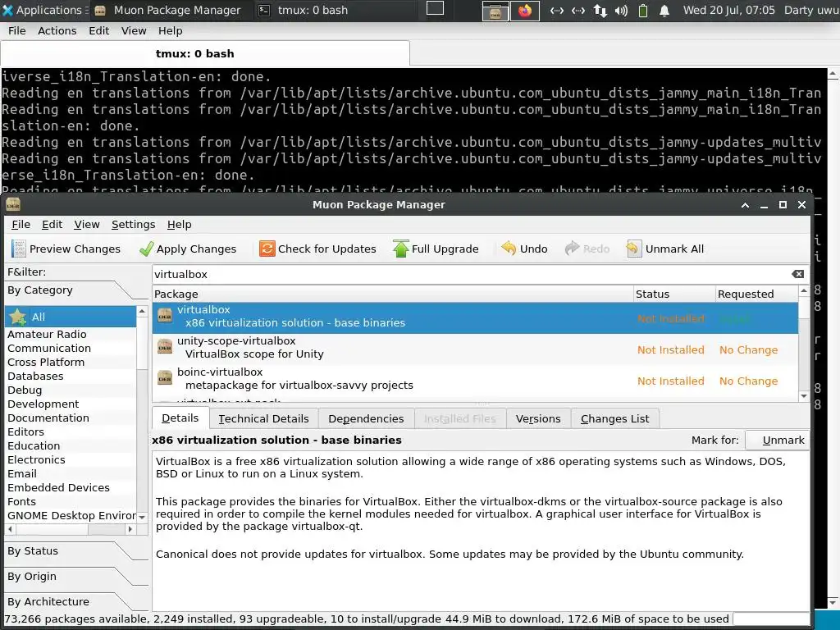The height and width of the screenshot is (630, 840).
Task: Switch to the Versions tab
Action: tap(538, 418)
